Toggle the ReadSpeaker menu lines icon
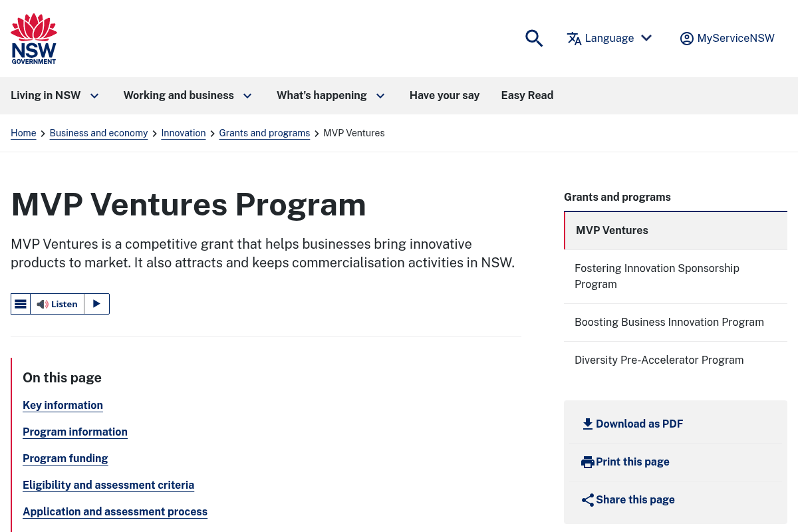This screenshot has width=798, height=532. point(21,304)
